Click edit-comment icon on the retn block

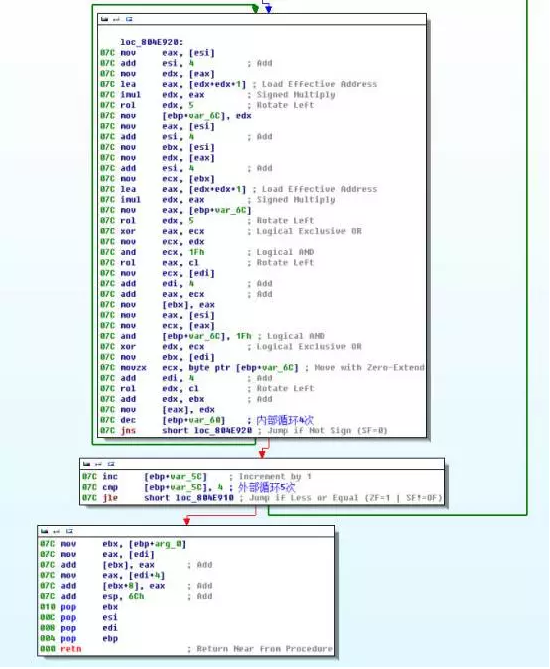tap(57, 531)
